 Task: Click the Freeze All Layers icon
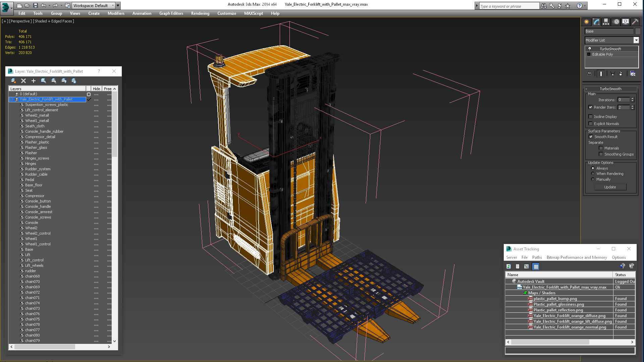(74, 81)
